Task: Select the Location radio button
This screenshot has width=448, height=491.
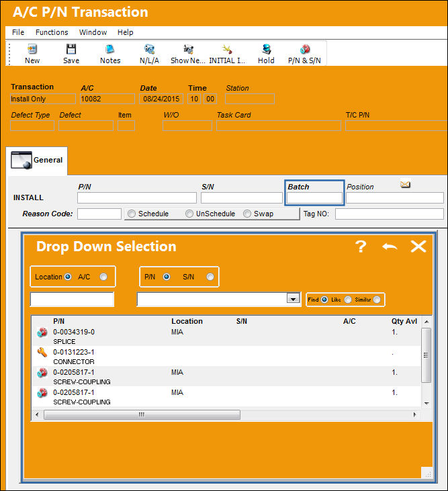Action: [x=68, y=277]
